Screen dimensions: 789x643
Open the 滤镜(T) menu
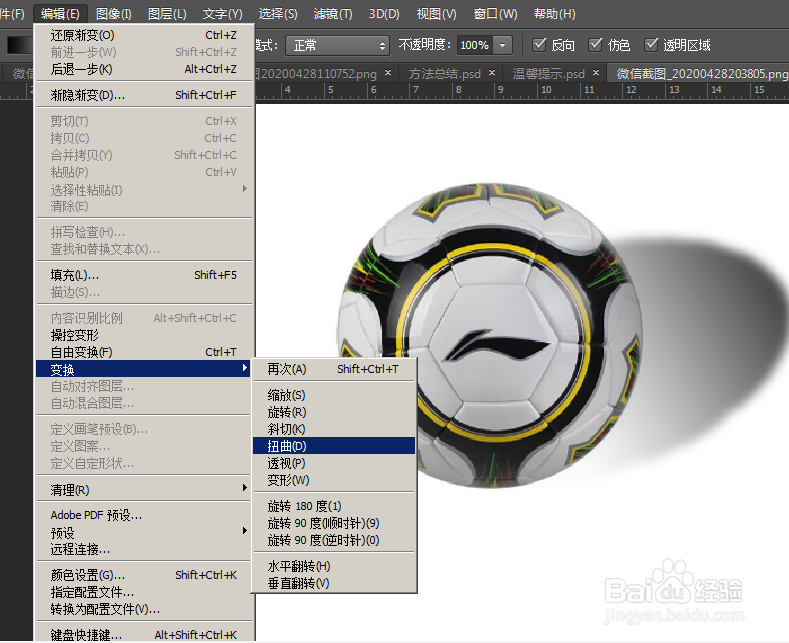point(333,14)
